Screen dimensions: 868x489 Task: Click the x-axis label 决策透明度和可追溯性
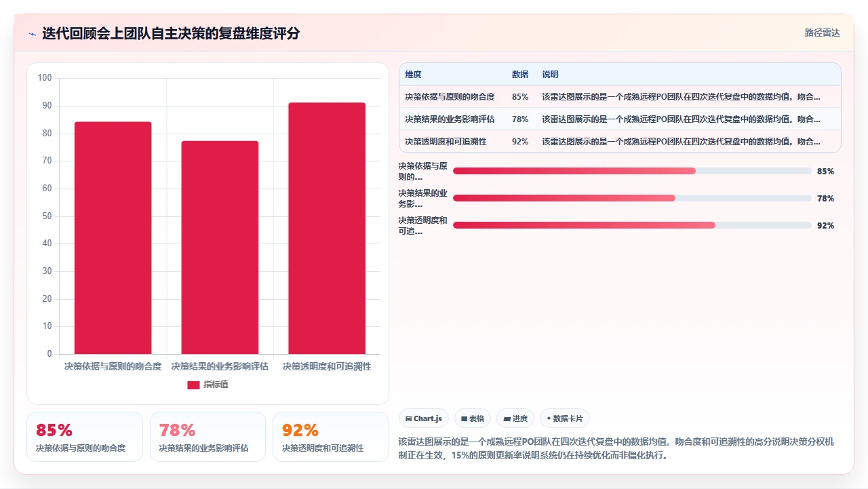click(327, 366)
